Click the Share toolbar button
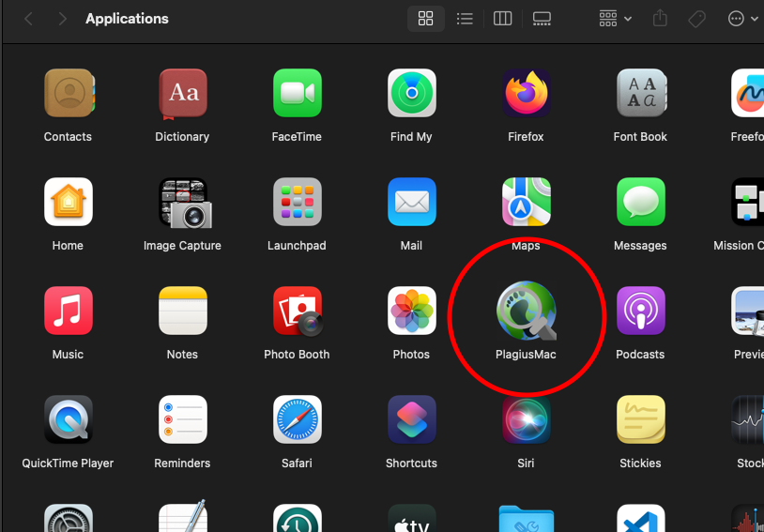Screen dimensions: 764x532 pyautogui.click(x=660, y=19)
